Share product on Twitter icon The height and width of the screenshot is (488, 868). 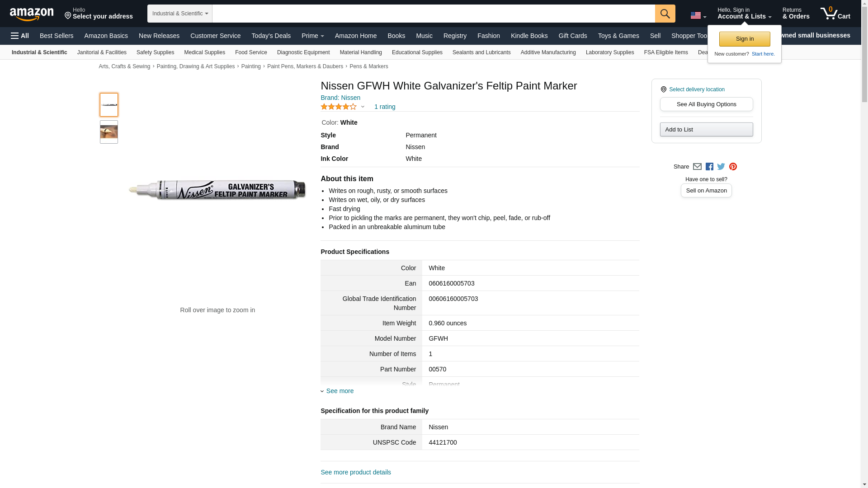coord(721,167)
